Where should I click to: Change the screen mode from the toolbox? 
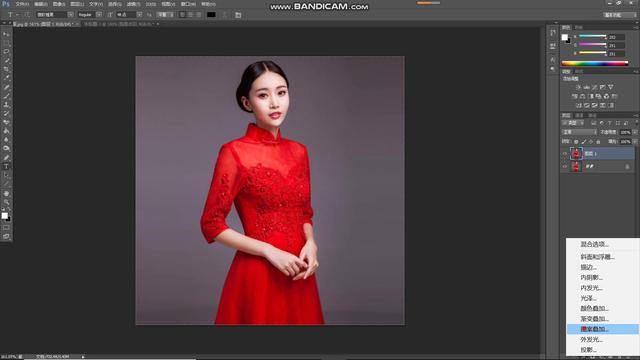6,236
